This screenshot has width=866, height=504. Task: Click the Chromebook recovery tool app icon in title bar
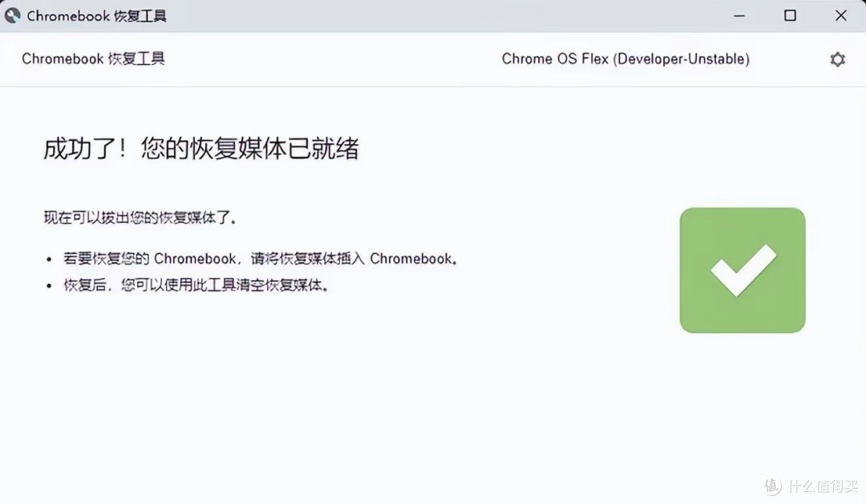(x=13, y=15)
